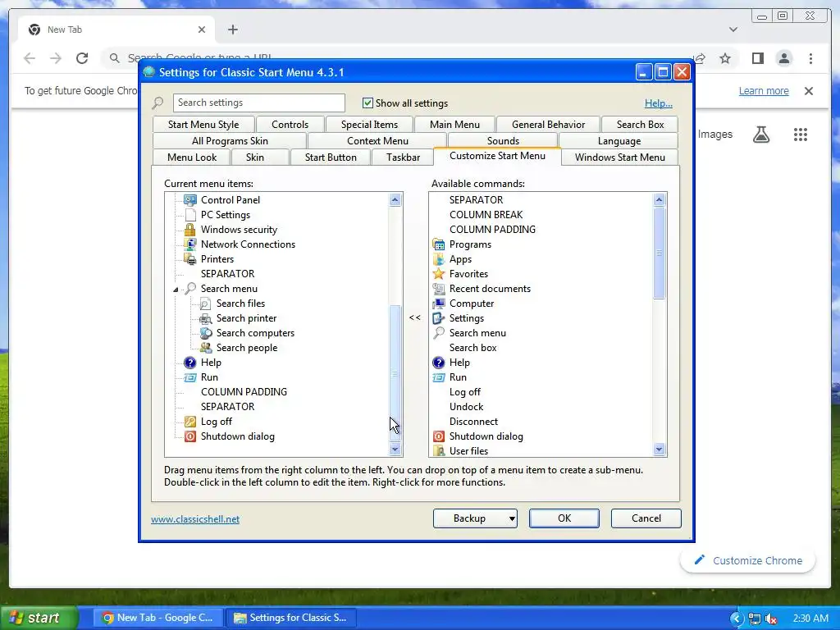840x630 pixels.
Task: Click the Search computers icon
Action: [205, 333]
